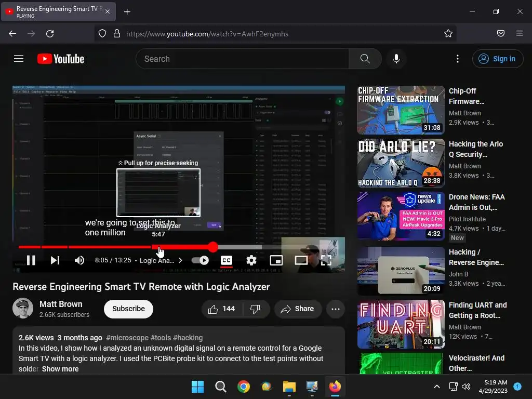Open Velociraster video title
Screen dimensions: 532x399
coord(476,363)
